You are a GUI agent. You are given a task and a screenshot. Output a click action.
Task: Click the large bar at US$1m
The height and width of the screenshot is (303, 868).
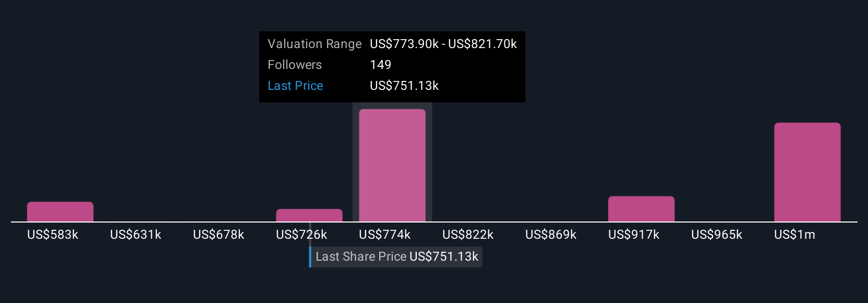[x=807, y=172]
